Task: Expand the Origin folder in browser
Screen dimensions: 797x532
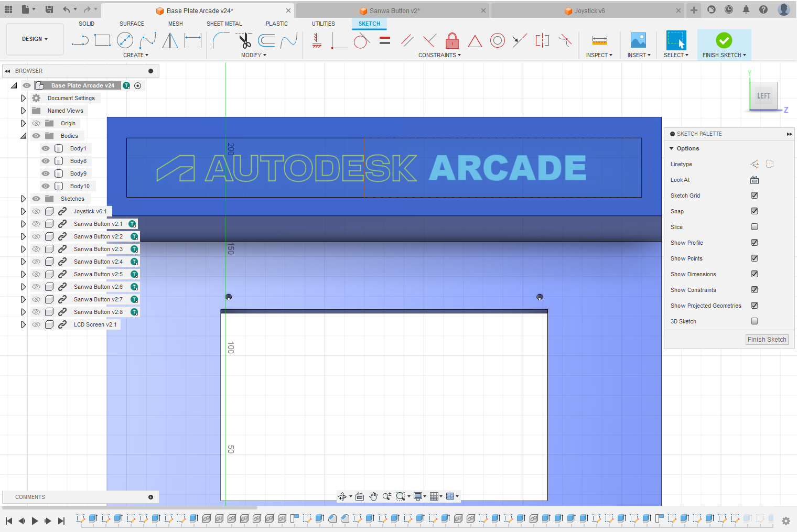Action: click(23, 123)
